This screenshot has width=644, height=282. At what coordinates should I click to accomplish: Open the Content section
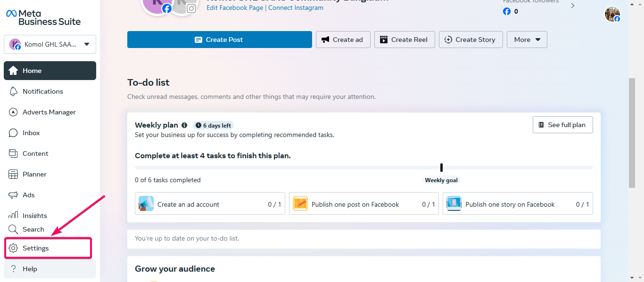(x=50, y=153)
